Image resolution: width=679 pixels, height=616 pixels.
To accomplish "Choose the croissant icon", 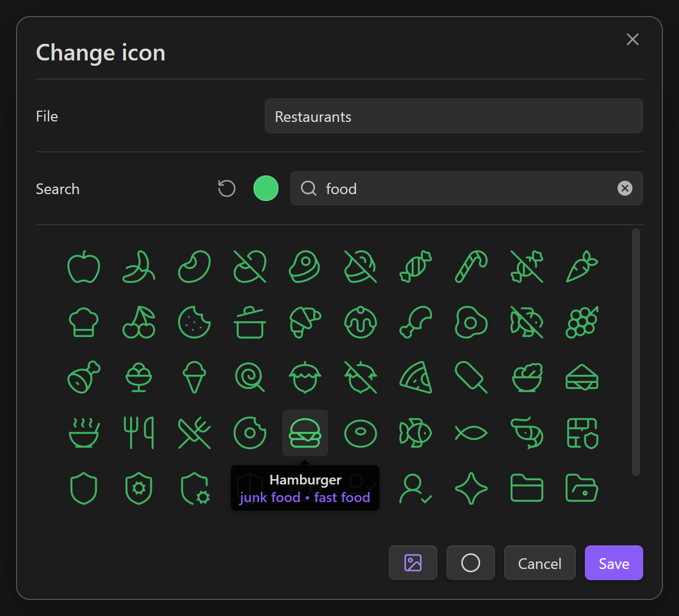I will (305, 322).
